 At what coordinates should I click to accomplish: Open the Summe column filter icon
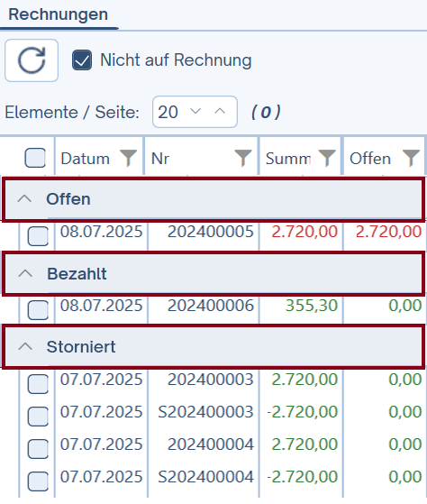coord(327,158)
